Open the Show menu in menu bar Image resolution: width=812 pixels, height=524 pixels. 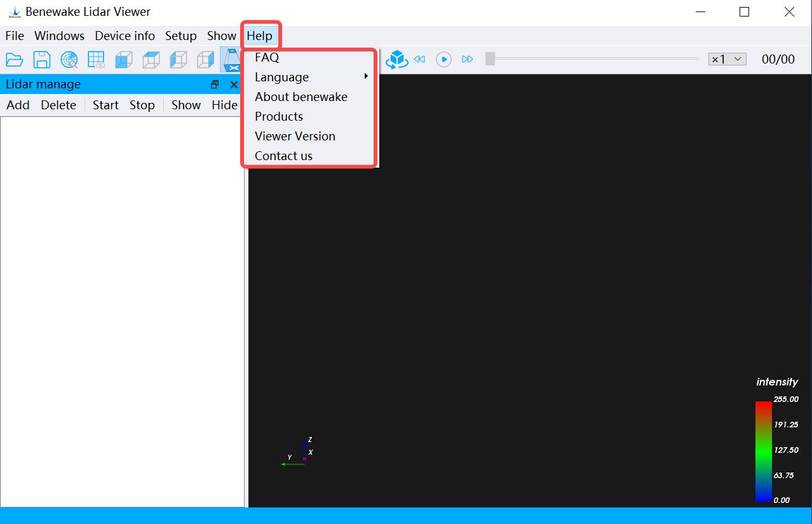pos(222,36)
